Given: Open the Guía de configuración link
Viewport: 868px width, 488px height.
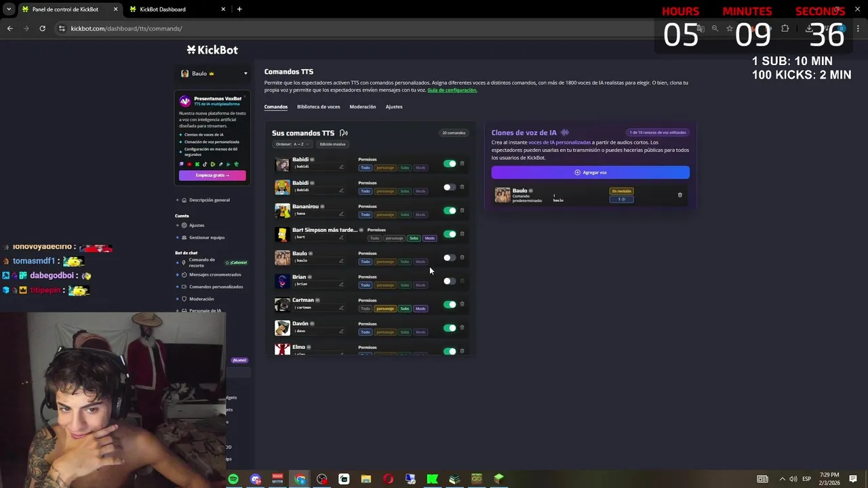Looking at the screenshot, I should pos(452,89).
